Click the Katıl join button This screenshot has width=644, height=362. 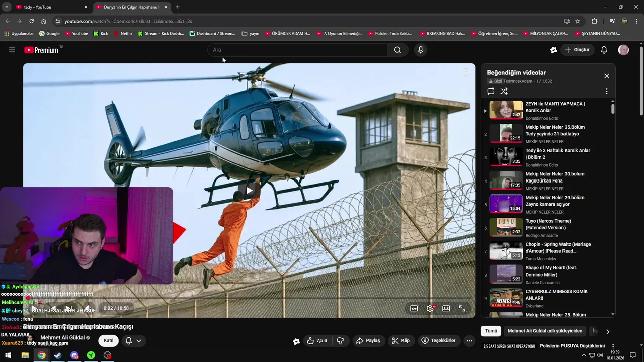pyautogui.click(x=109, y=340)
